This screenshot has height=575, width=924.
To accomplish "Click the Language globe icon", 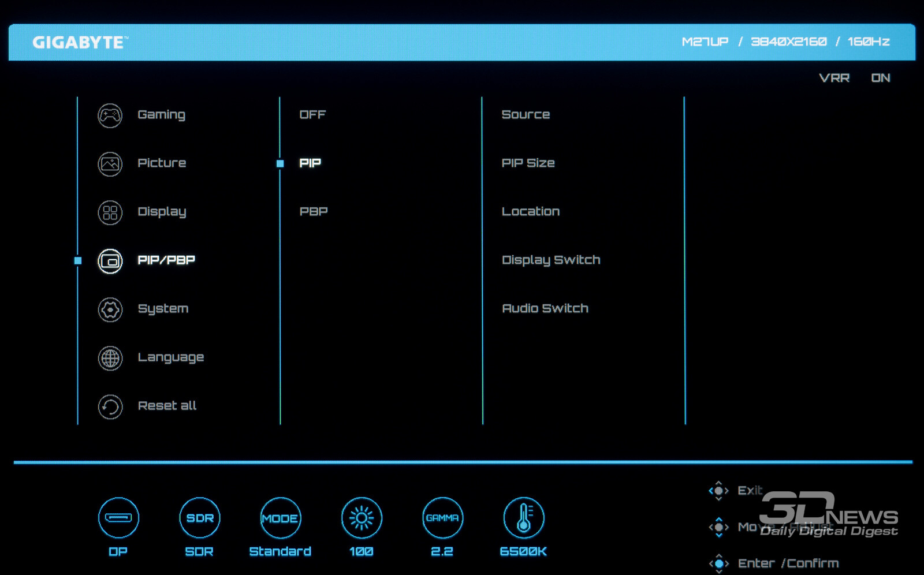I will tap(110, 358).
